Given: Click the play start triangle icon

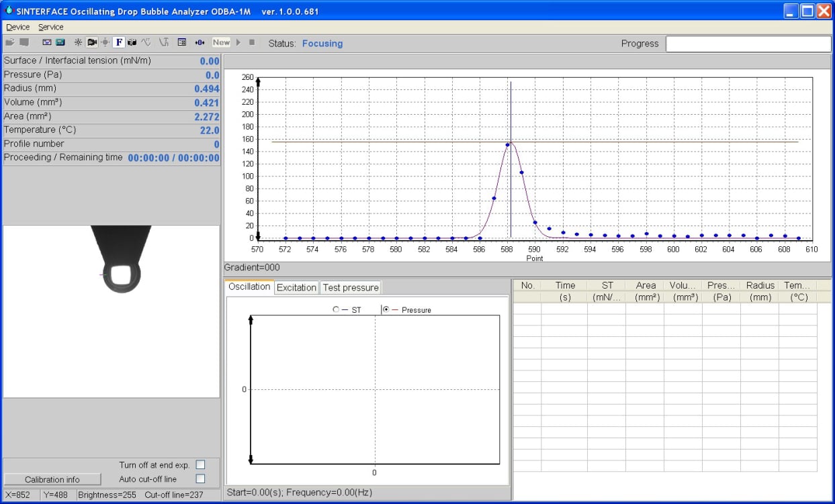Looking at the screenshot, I should click(238, 42).
